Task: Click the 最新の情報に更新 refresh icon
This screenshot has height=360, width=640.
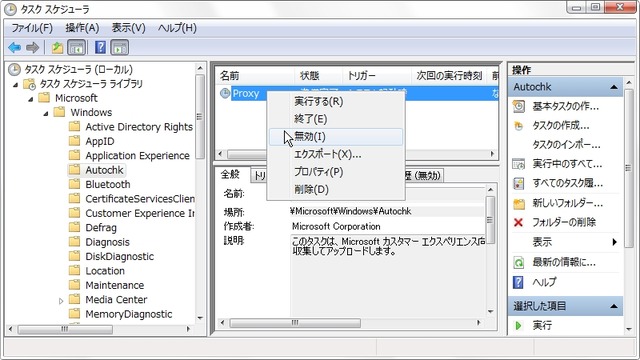Action: pyautogui.click(x=518, y=262)
